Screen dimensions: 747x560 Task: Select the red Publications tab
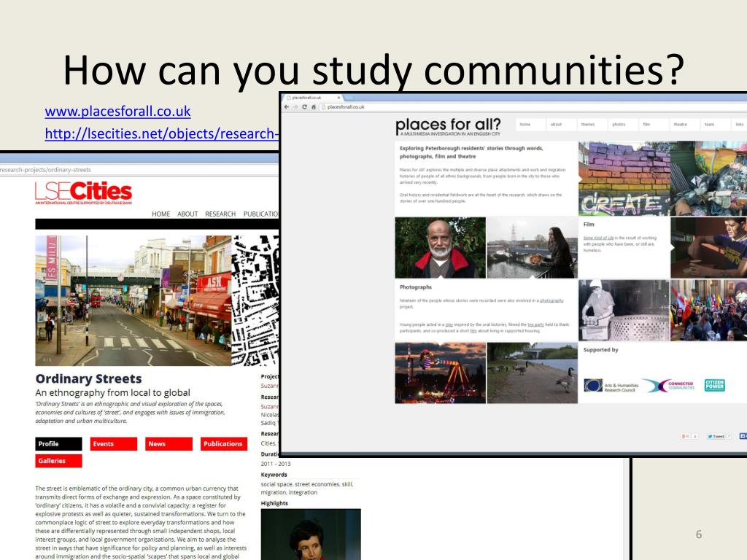(x=224, y=444)
